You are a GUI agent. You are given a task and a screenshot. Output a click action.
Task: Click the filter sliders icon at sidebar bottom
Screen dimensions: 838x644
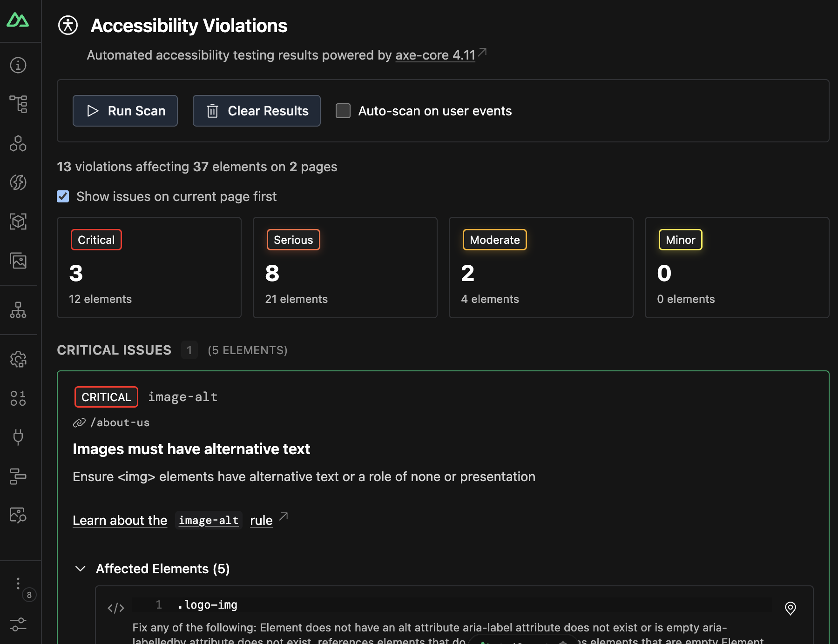[19, 625]
